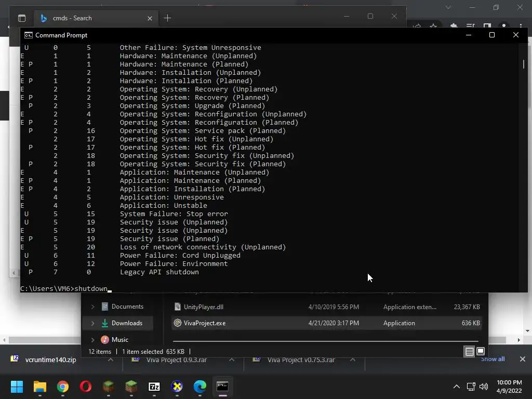Click the shutdown command input line

coord(66,288)
